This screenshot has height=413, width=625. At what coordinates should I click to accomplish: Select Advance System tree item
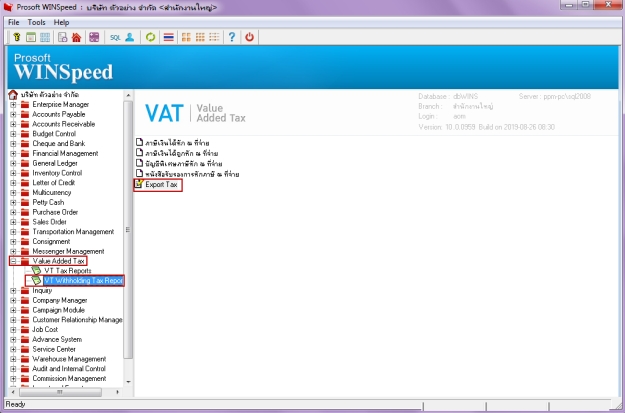[57, 340]
